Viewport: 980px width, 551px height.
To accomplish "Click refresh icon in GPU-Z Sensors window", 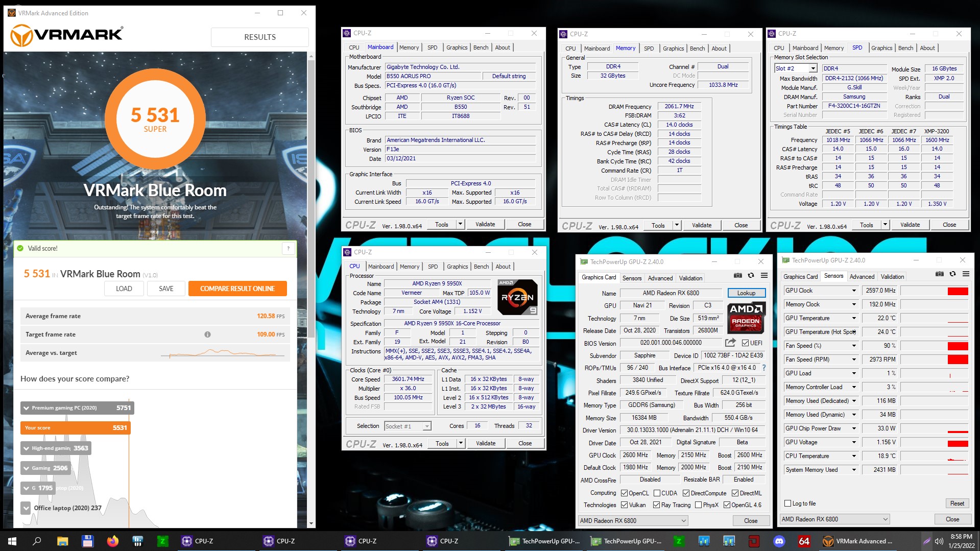I will point(952,274).
